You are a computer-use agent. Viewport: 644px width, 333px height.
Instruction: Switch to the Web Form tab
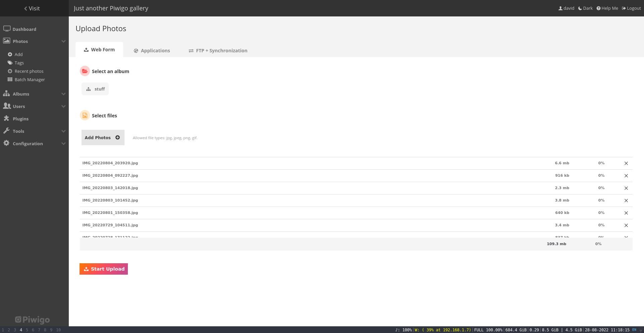pos(99,50)
